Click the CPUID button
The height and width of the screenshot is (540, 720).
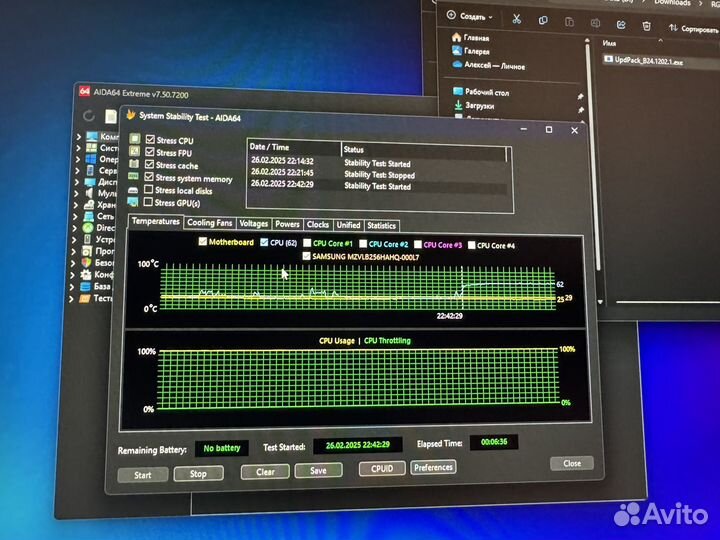[382, 468]
